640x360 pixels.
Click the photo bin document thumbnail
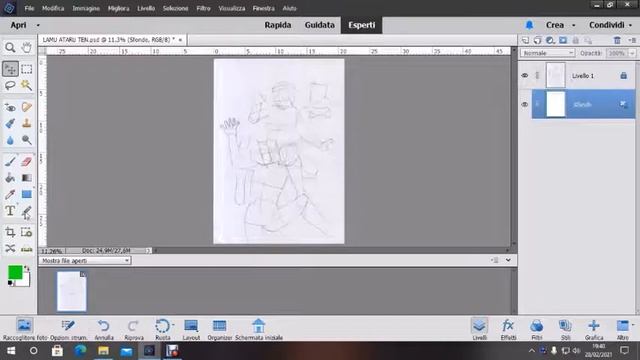[x=71, y=291]
